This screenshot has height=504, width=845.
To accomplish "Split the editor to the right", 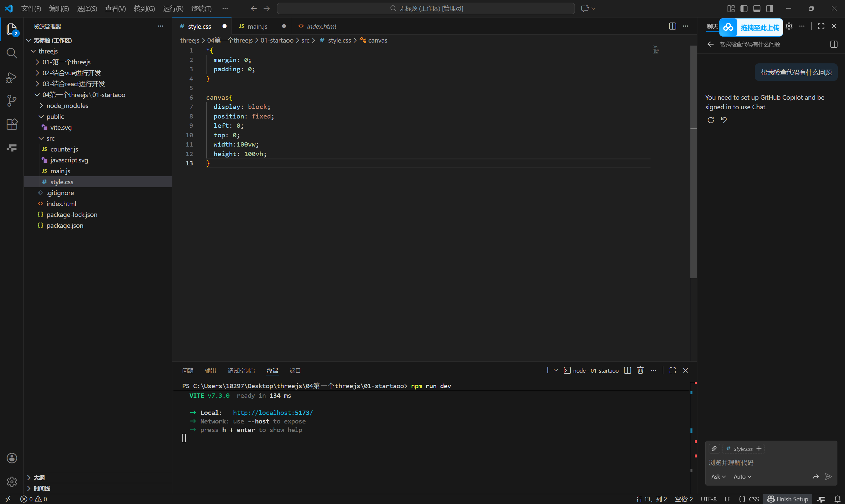I will [x=672, y=26].
